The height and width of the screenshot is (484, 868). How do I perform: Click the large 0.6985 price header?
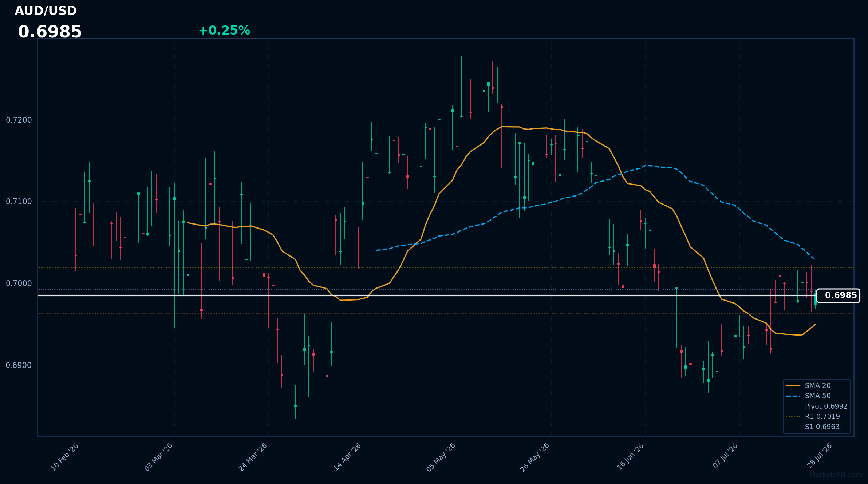tap(50, 32)
